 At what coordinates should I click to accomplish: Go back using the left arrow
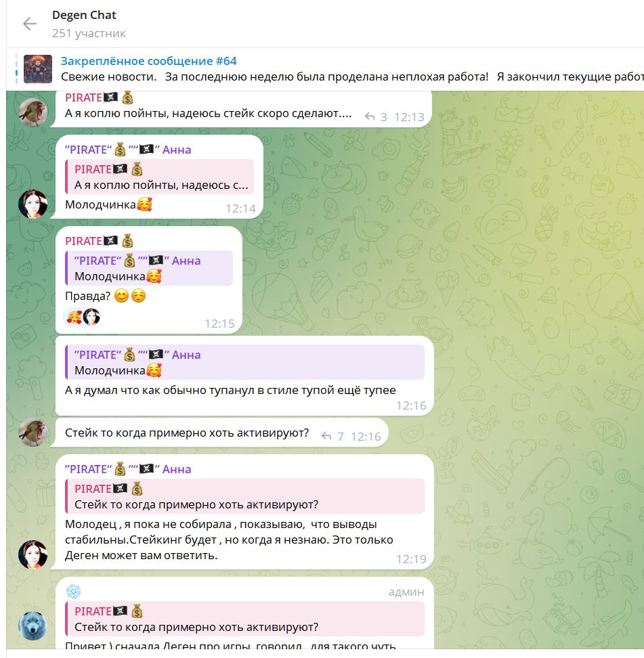tap(29, 24)
